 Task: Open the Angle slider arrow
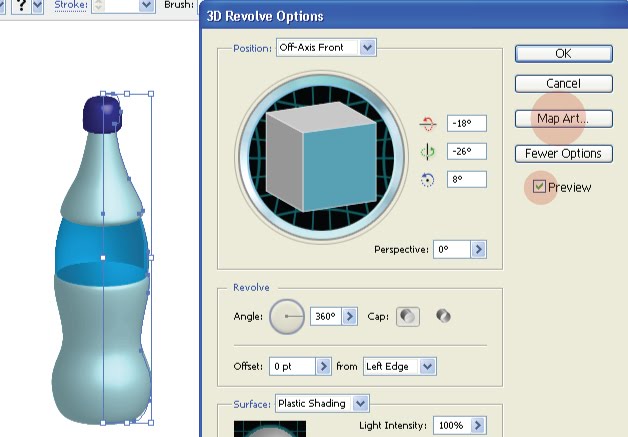pos(349,316)
